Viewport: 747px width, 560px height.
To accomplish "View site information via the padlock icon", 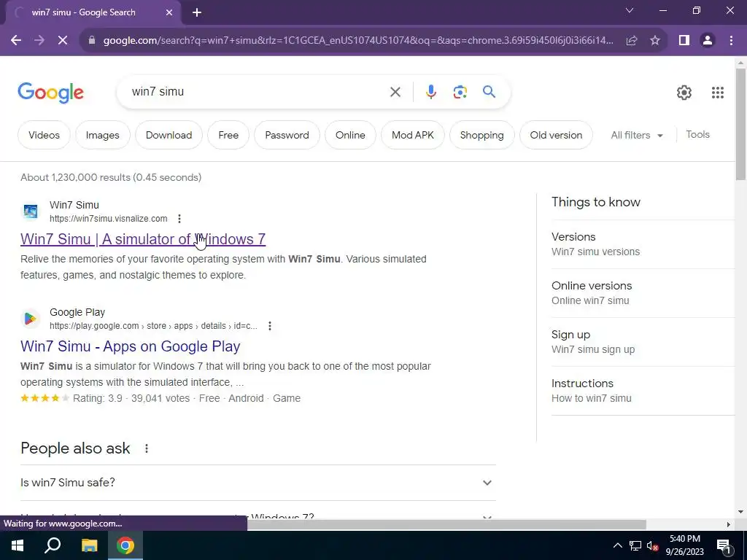I will pos(91,41).
